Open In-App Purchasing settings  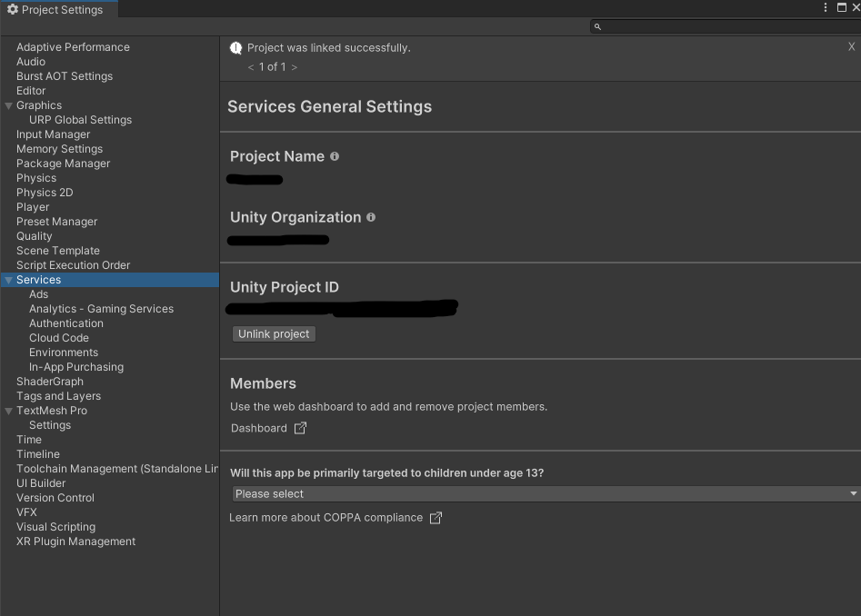click(x=76, y=367)
